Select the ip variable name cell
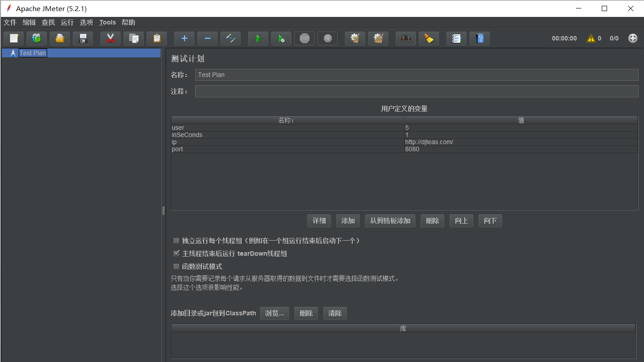The height and width of the screenshot is (362, 644). 288,142
